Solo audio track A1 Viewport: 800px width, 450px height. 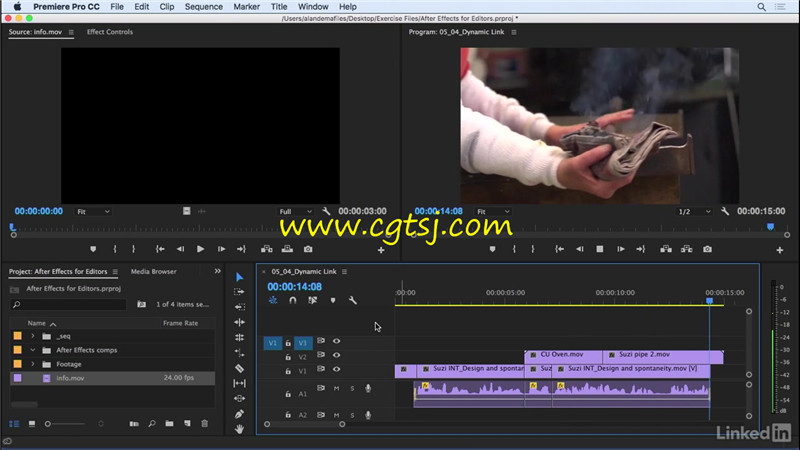(352, 388)
